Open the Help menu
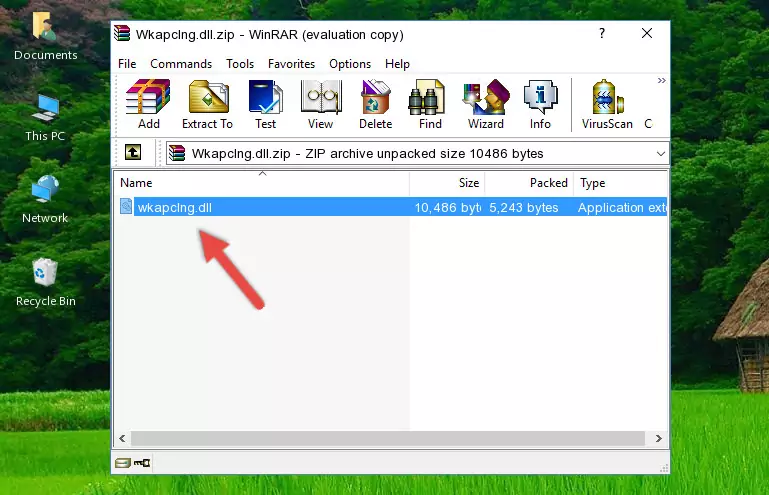The width and height of the screenshot is (769, 495). point(397,64)
